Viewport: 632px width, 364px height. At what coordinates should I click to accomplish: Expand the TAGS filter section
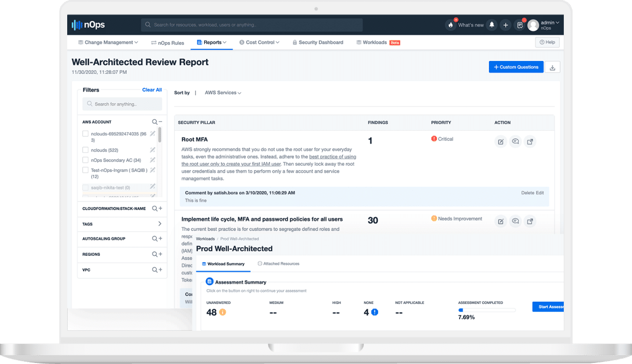122,224
